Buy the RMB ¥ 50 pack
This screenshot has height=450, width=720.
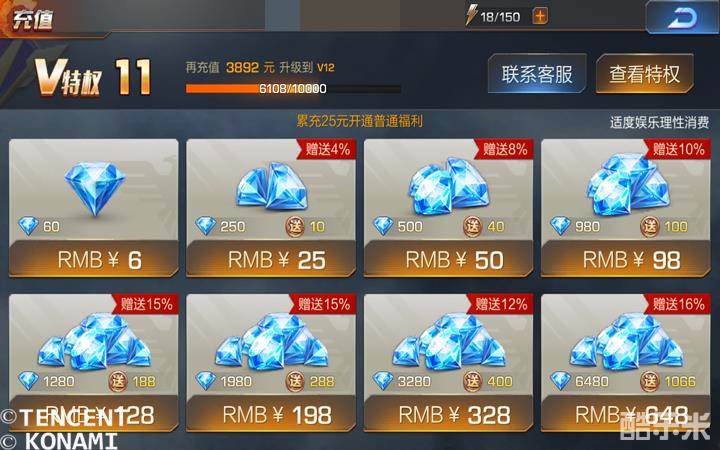click(x=449, y=259)
